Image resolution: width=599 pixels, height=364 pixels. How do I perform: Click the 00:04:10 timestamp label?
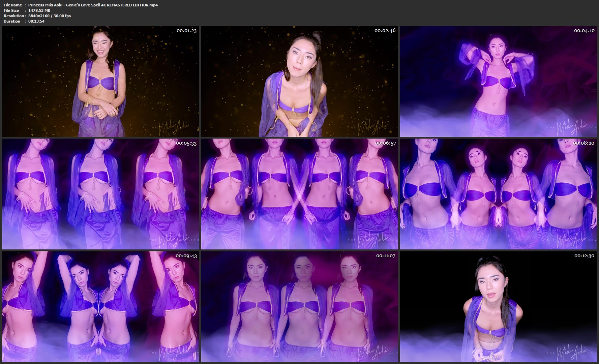[584, 31]
